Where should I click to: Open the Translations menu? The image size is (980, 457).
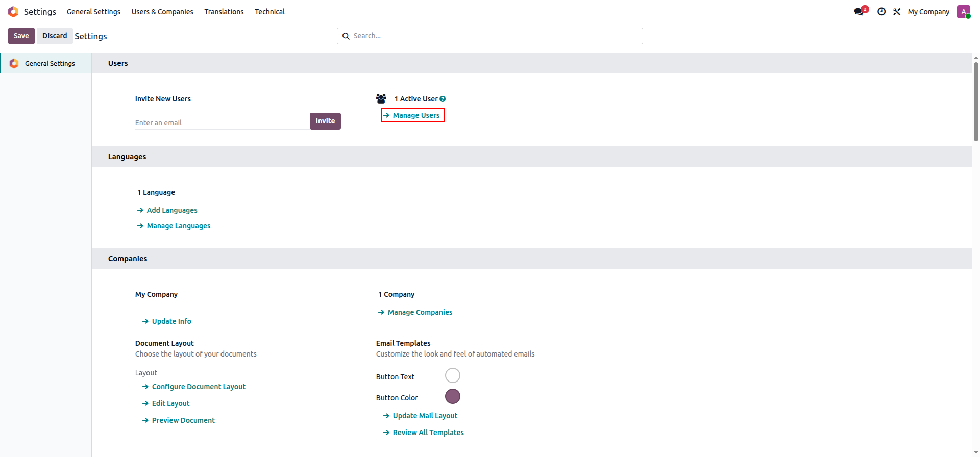click(224, 12)
